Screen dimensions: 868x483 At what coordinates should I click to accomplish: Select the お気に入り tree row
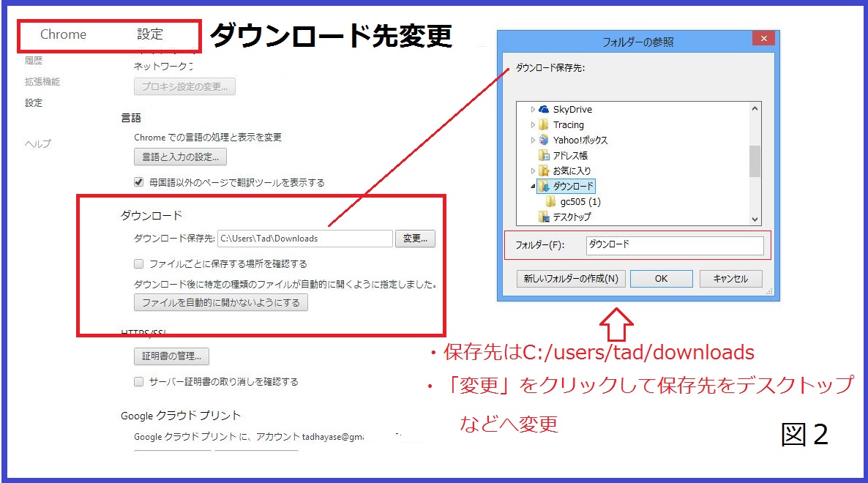click(572, 171)
